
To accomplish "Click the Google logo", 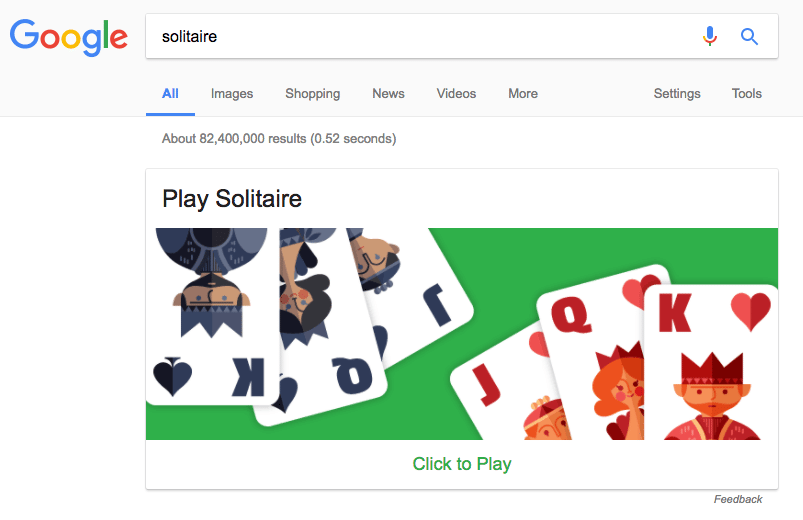I will click(69, 37).
